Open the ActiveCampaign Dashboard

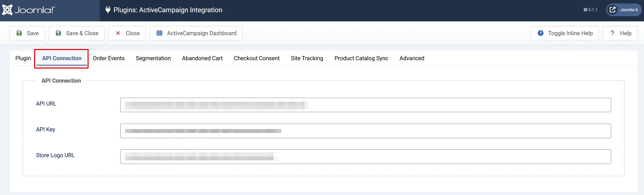[x=196, y=33]
